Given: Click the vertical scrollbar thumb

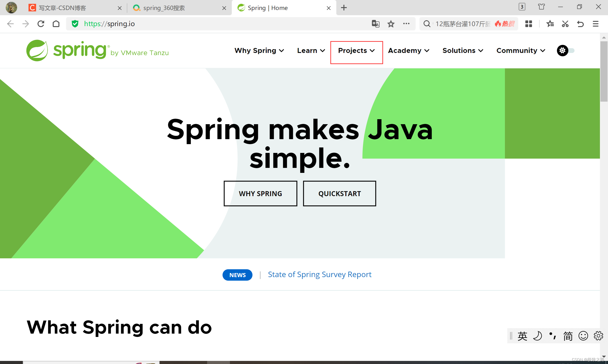Looking at the screenshot, I should click(604, 71).
